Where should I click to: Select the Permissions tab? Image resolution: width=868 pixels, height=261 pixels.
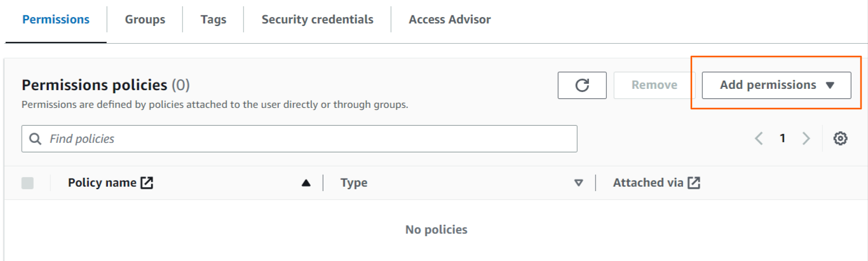56,20
